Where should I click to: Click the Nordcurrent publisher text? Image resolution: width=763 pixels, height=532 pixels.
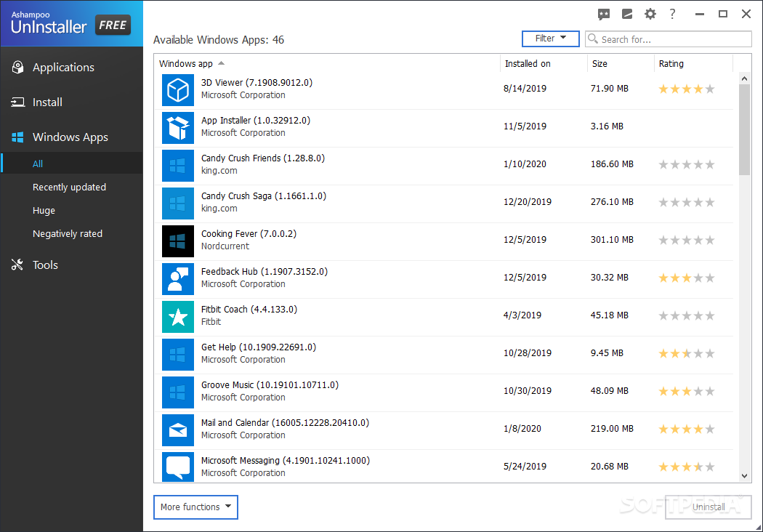[x=225, y=246]
